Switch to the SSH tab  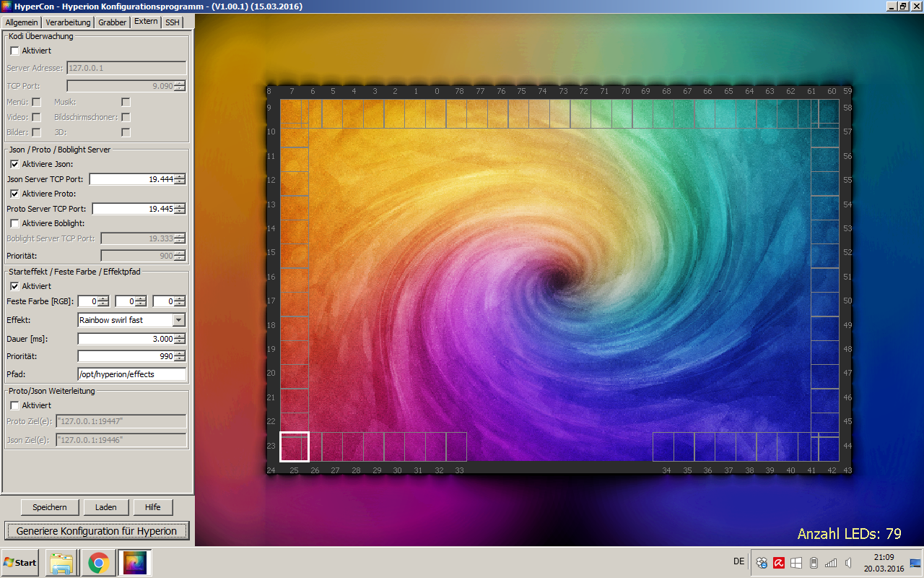[172, 22]
